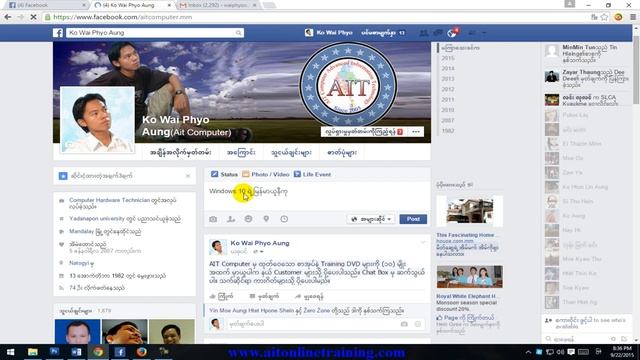This screenshot has height=360, width=640.
Task: Open the sticker icon in the comment box
Action: point(418,324)
